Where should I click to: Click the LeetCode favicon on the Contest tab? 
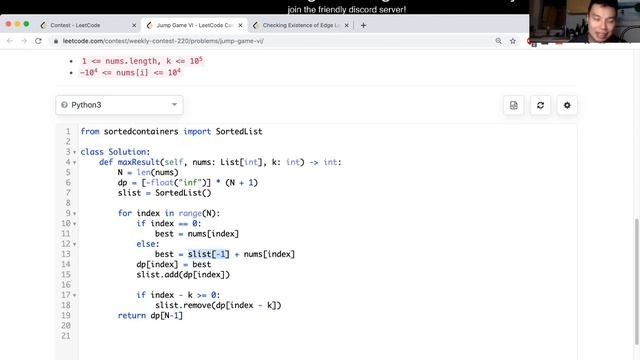43,25
